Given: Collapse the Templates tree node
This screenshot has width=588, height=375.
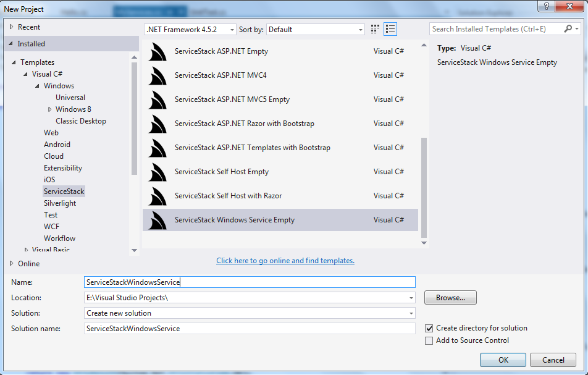Looking at the screenshot, I should pyautogui.click(x=14, y=62).
